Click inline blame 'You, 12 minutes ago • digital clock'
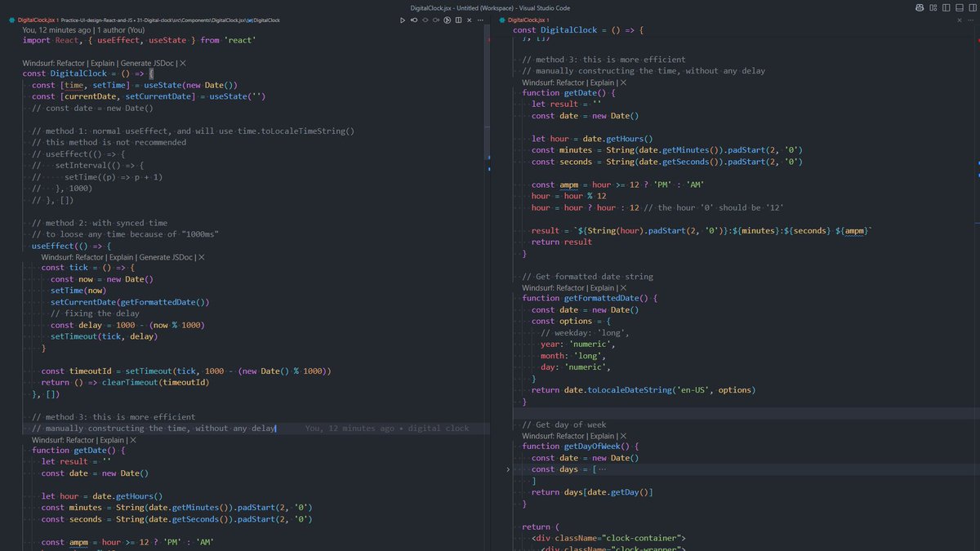The width and height of the screenshot is (980, 551). 387,429
